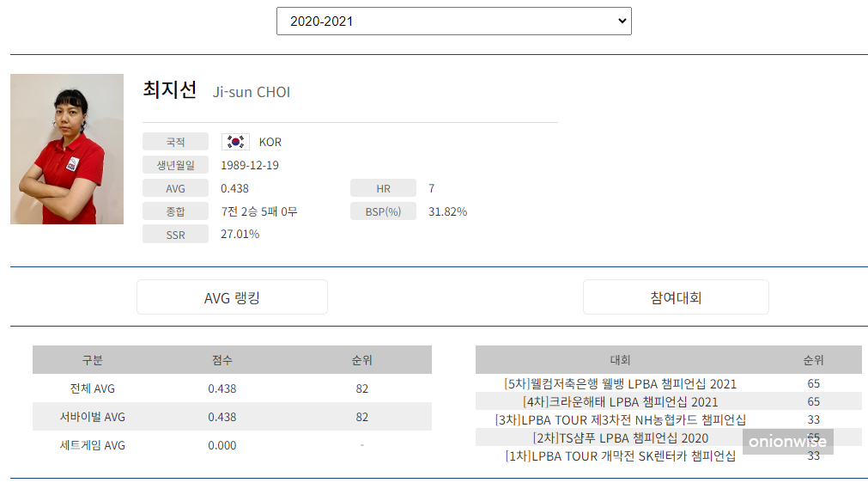Select rank 33 for 1차 SK렌터카 tournament
The image size is (868, 489).
[814, 455]
